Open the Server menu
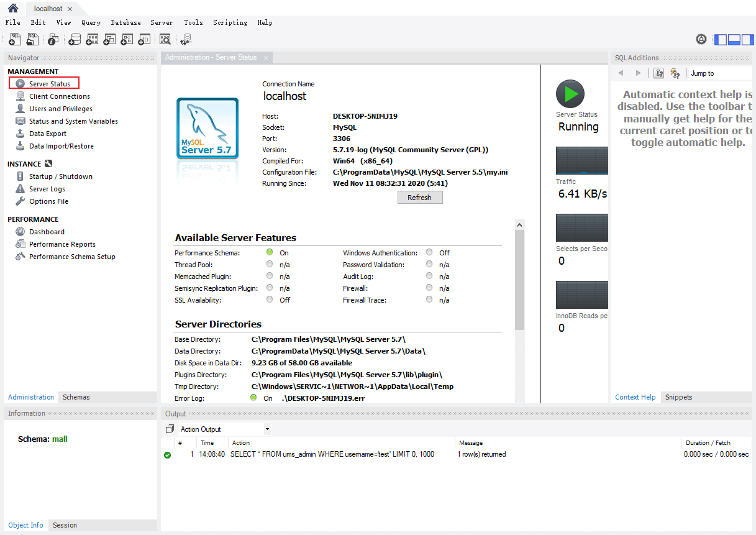 coord(162,22)
